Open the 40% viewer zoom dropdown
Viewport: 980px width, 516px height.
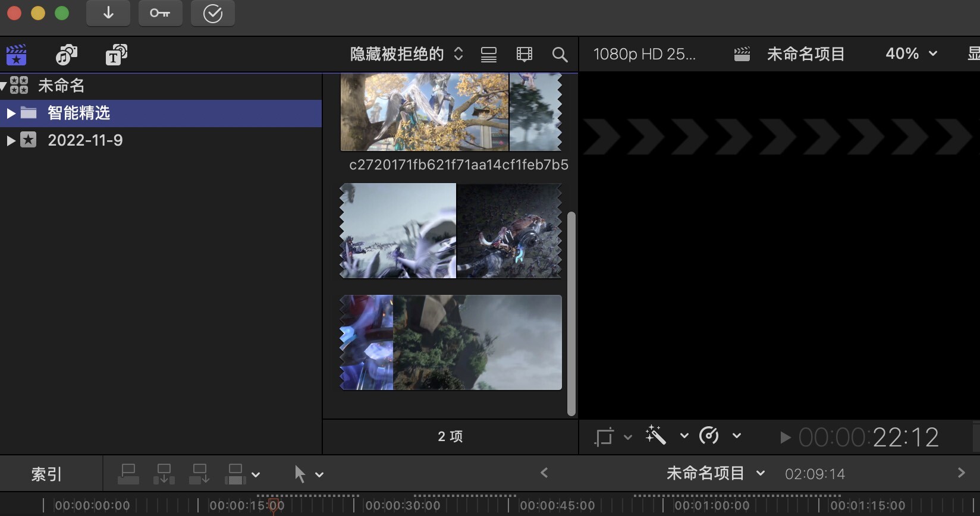pyautogui.click(x=911, y=54)
